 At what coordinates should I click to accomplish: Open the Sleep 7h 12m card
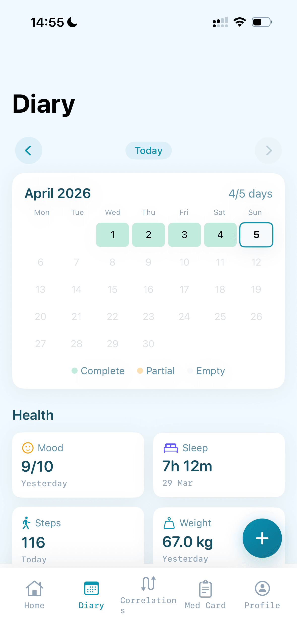(219, 465)
